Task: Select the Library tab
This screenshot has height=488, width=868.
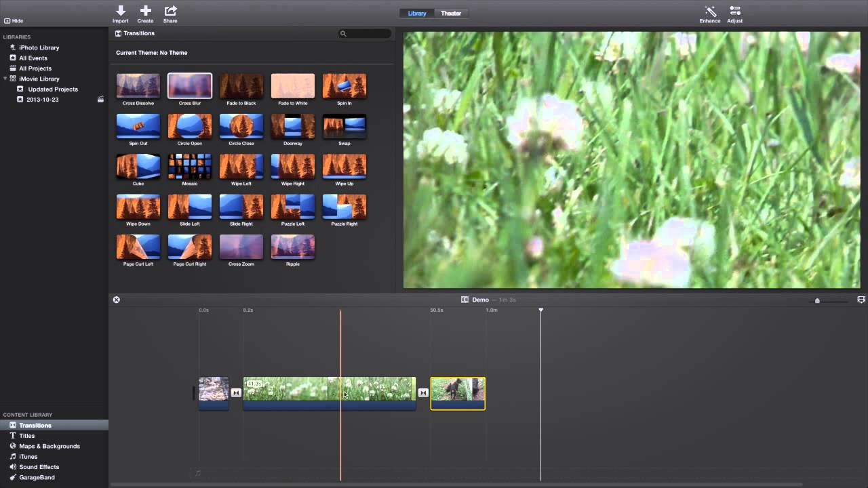Action: (417, 14)
